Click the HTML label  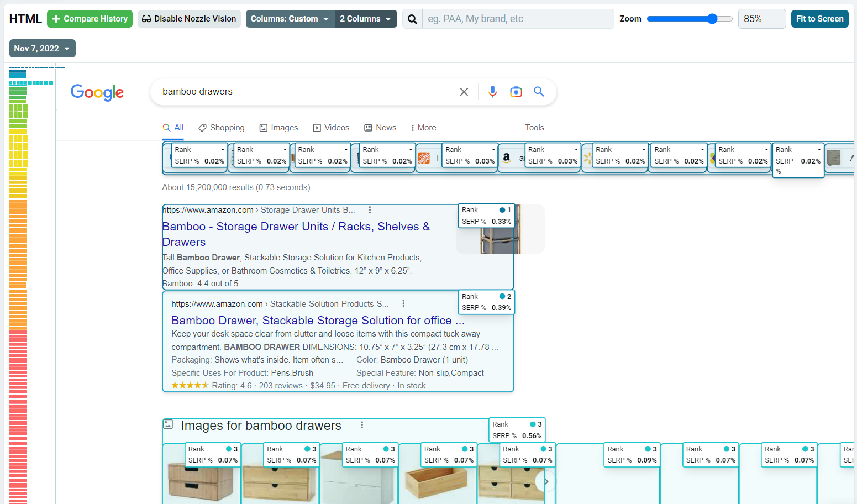(x=25, y=19)
